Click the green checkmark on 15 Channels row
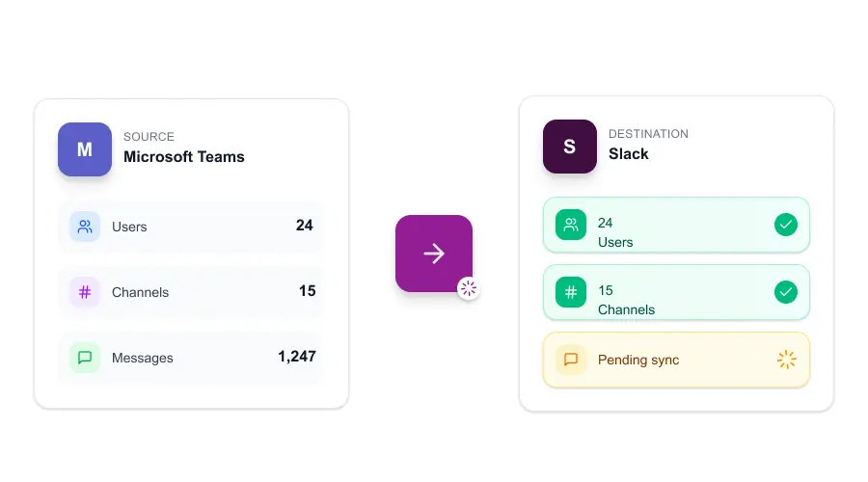868x482 pixels. coord(786,292)
